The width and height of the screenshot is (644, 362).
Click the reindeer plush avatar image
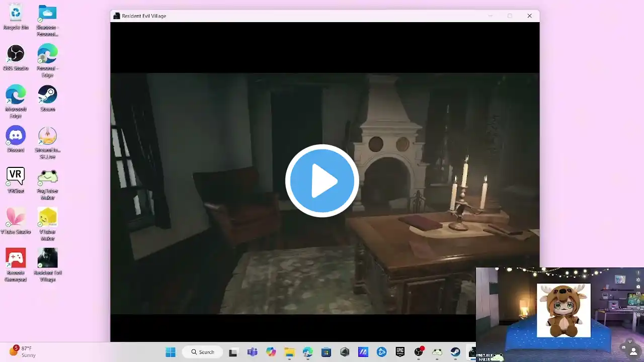click(563, 310)
